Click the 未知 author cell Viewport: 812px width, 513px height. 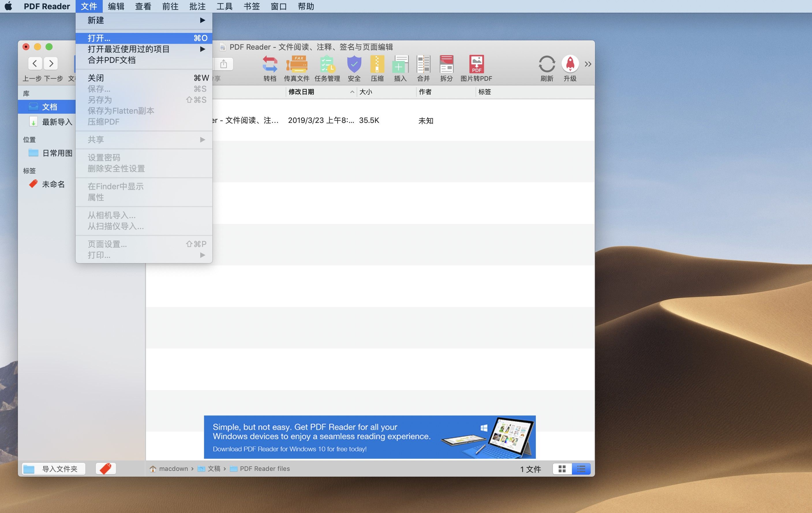click(x=426, y=121)
